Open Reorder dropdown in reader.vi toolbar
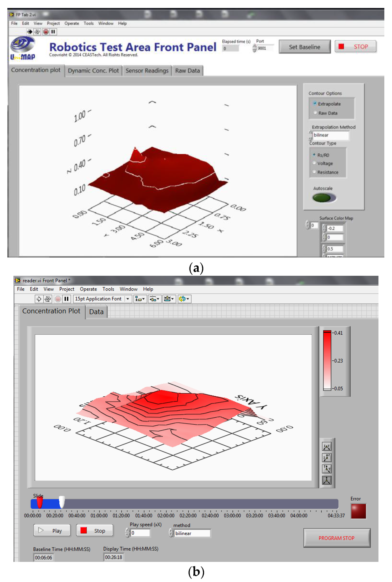The image size is (392, 582). (184, 299)
